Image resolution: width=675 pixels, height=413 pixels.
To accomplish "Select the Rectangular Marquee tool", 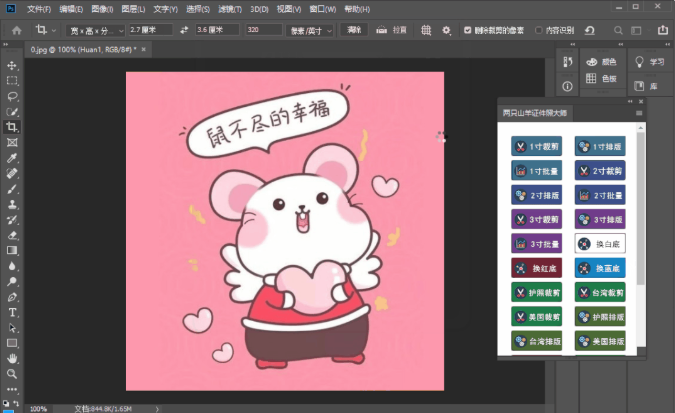I will click(12, 81).
